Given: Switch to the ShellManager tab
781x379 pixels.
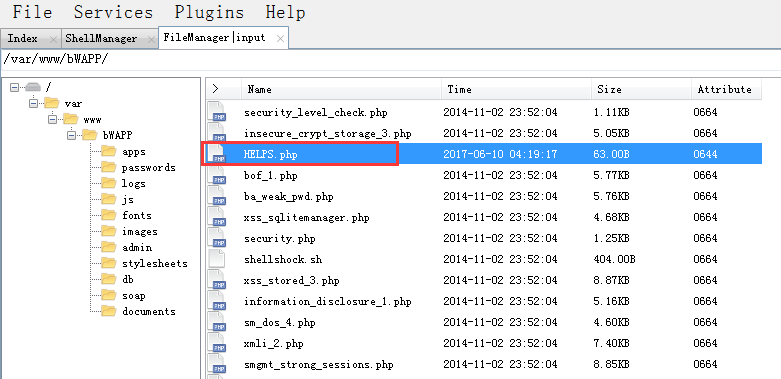Looking at the screenshot, I should (x=101, y=38).
